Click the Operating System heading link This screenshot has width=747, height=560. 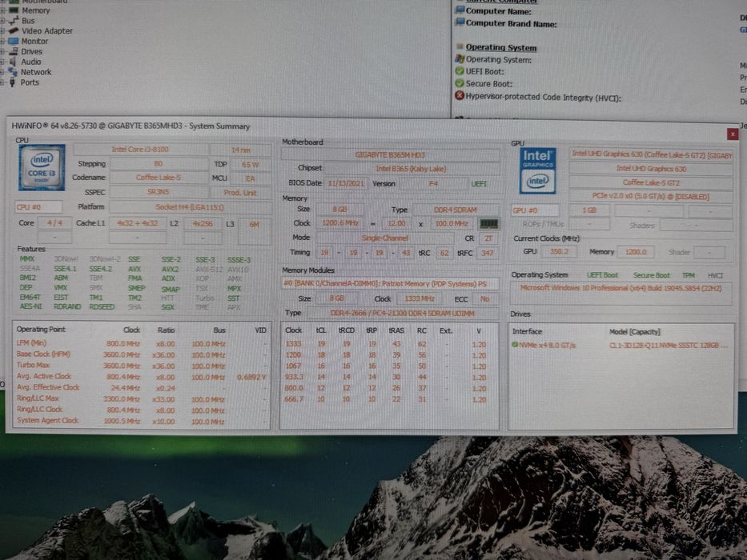[500, 48]
